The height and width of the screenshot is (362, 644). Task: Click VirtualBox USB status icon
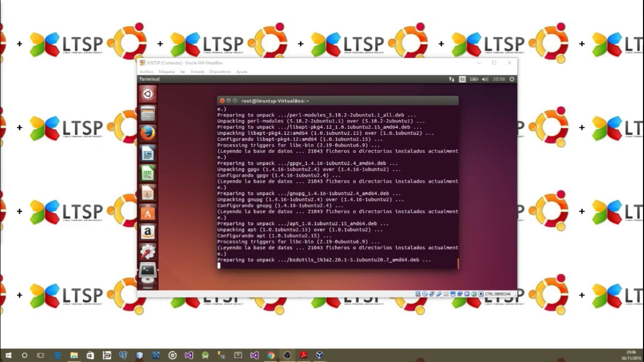[x=439, y=294]
